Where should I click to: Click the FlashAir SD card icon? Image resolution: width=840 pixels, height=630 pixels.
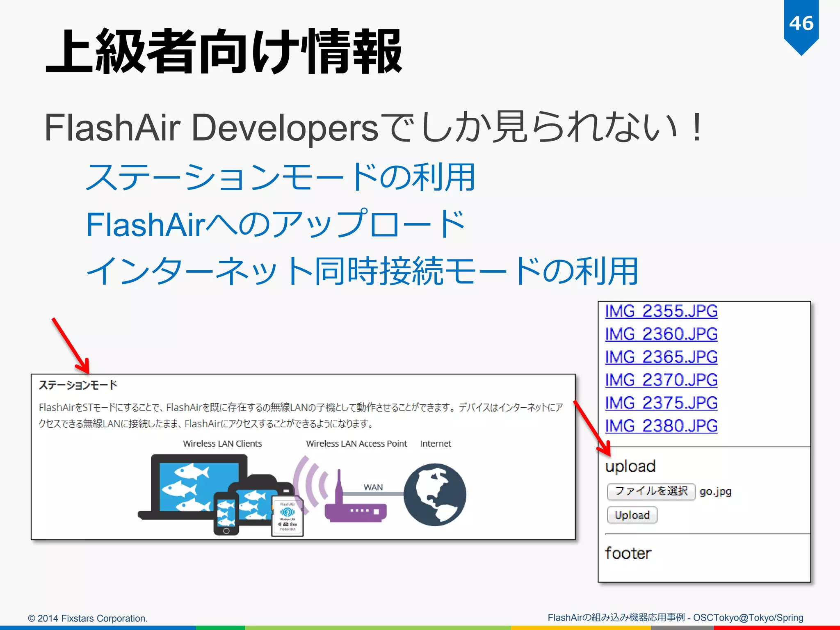[288, 516]
